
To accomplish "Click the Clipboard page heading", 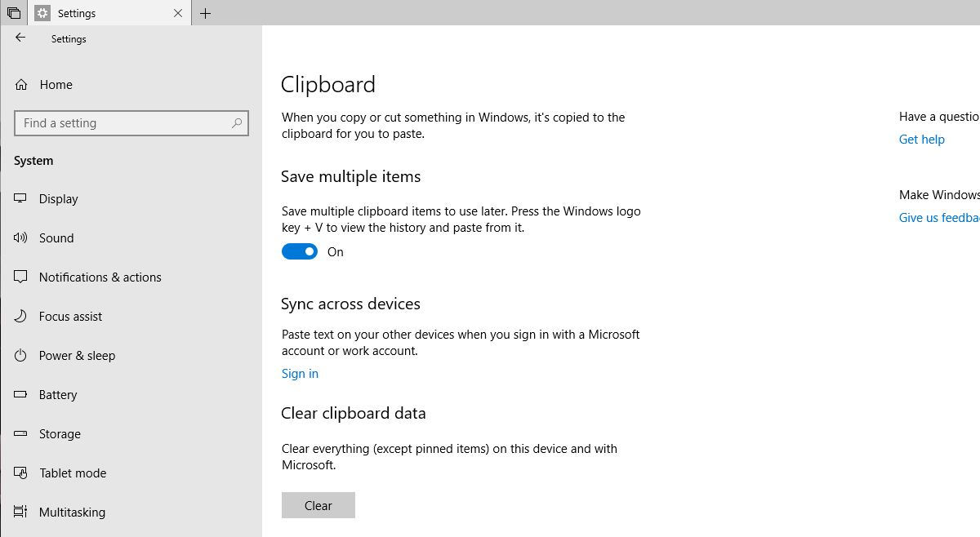I will coord(328,85).
